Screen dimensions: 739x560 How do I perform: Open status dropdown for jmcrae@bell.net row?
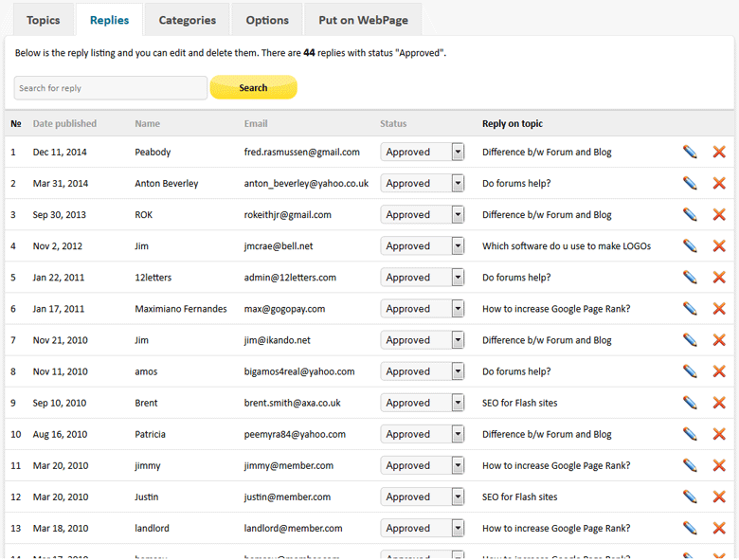423,245
